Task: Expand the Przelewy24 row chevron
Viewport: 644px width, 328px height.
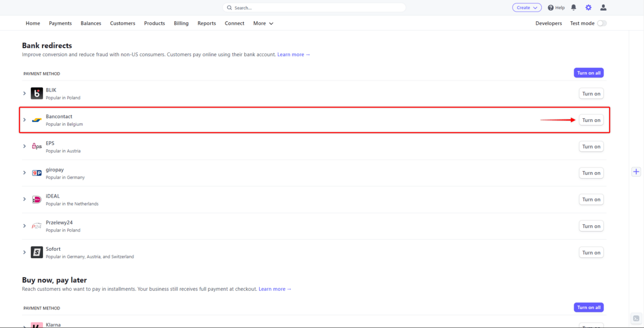Action: click(x=24, y=226)
